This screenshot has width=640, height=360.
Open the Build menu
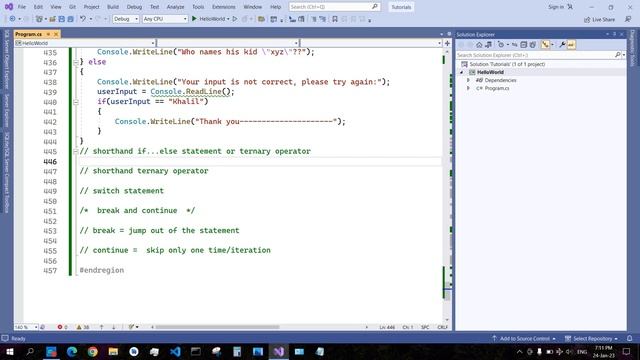click(113, 7)
